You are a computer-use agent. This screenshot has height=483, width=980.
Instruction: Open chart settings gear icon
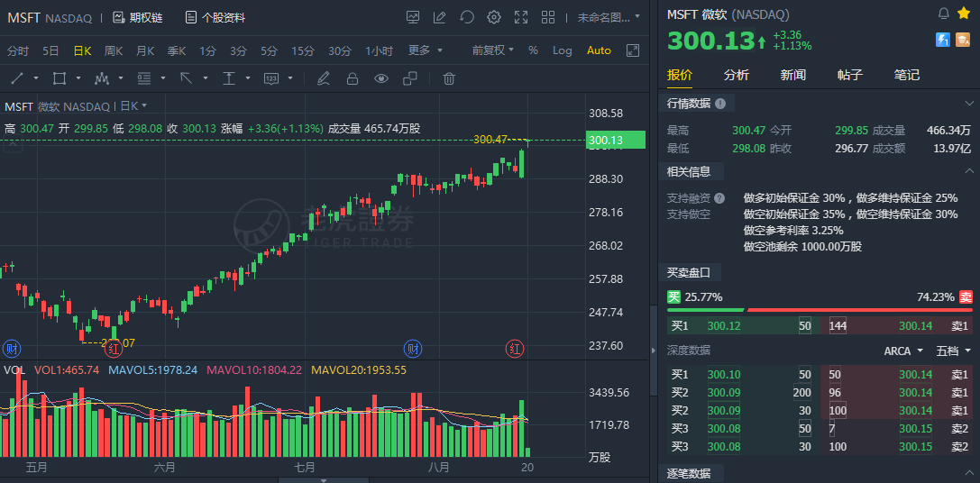[x=494, y=17]
